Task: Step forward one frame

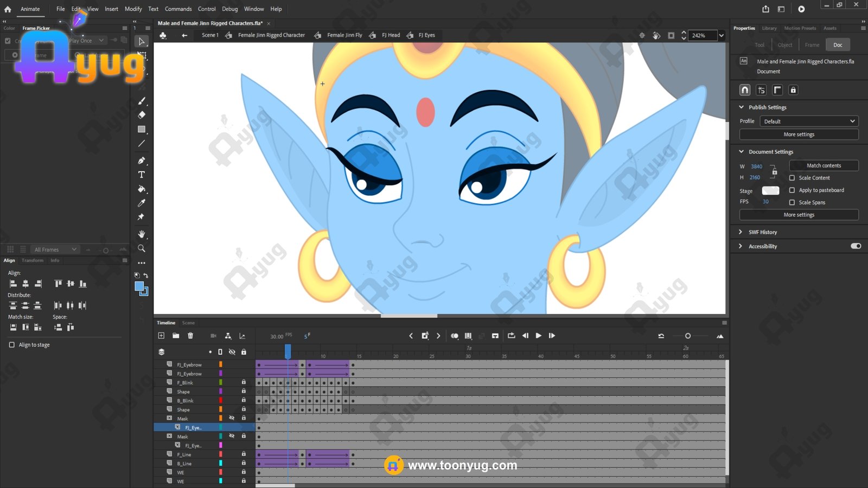Action: coord(552,336)
